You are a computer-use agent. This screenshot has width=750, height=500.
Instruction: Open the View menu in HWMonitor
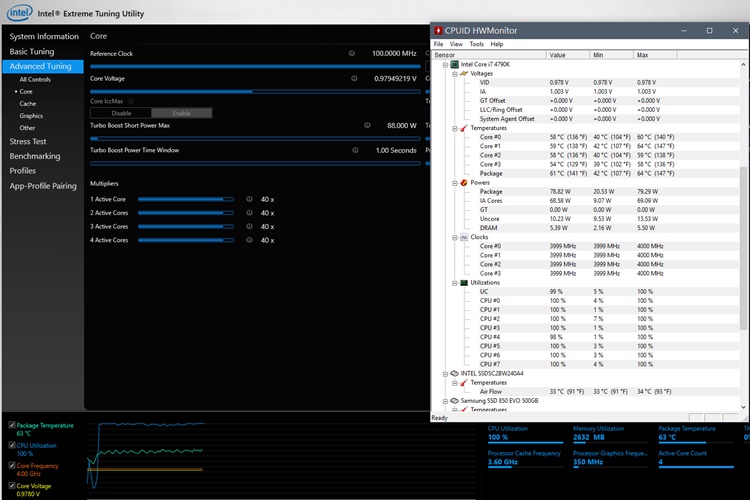click(x=456, y=44)
